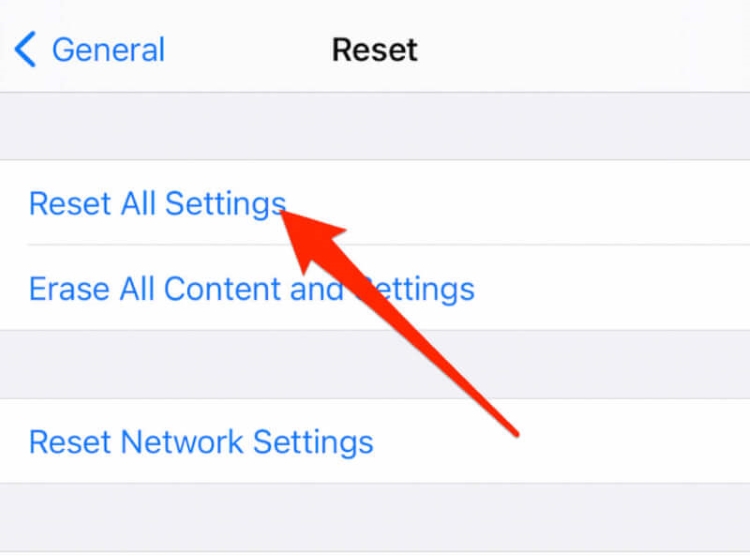Click the word "Erase" in second option
The height and width of the screenshot is (556, 750).
tap(69, 289)
